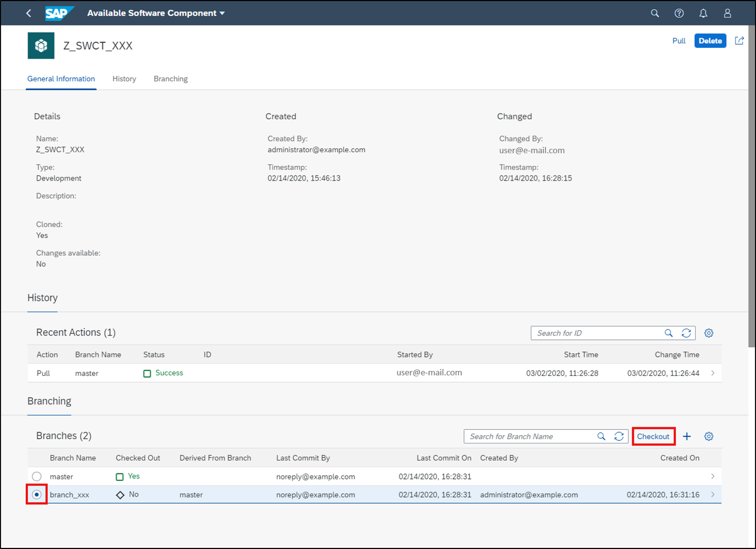Viewport: 756px width, 549px height.
Task: Click Last Commit By column header
Action: pyautogui.click(x=303, y=458)
